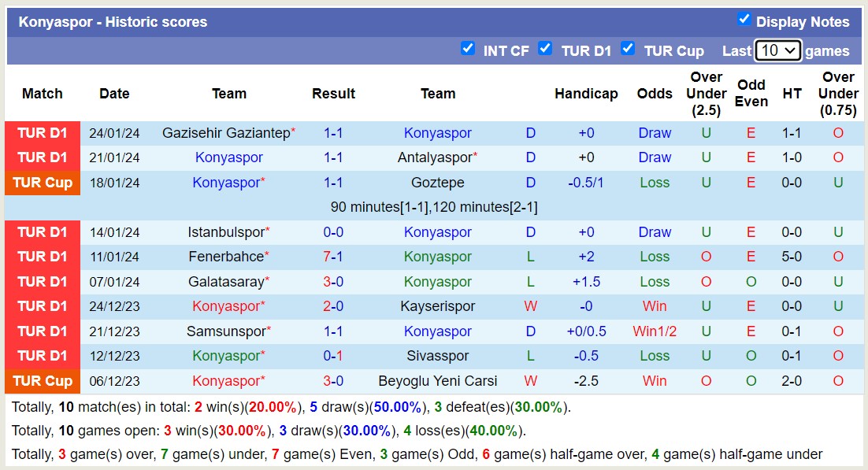Viewport: 868px width, 470px height.
Task: Open the Sivasspor team link
Action: point(438,356)
